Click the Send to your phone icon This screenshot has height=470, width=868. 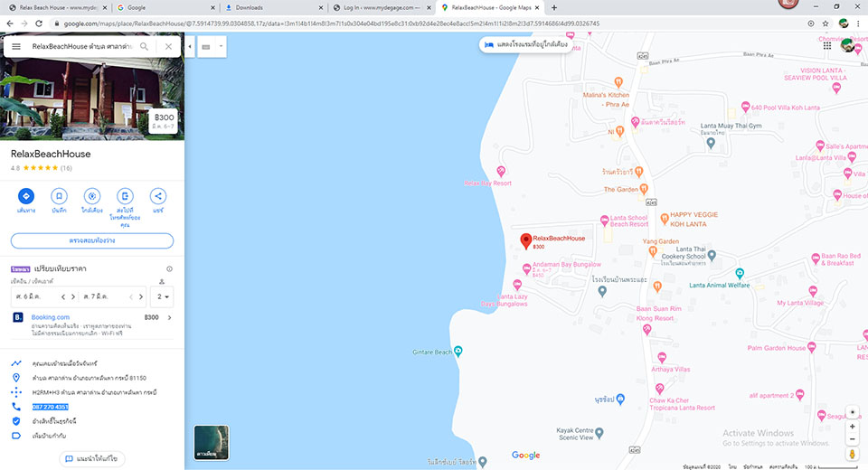(x=125, y=196)
